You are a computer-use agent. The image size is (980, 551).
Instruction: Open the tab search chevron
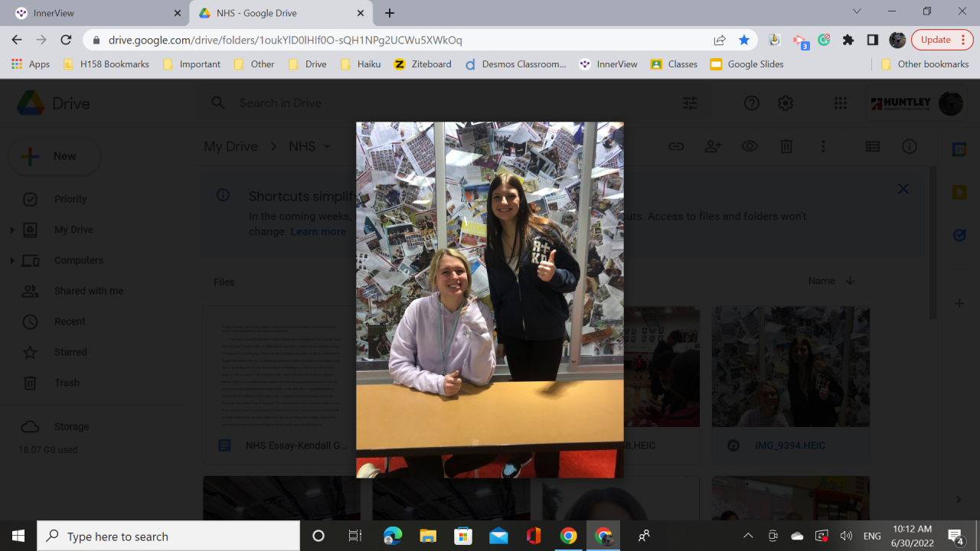(857, 11)
